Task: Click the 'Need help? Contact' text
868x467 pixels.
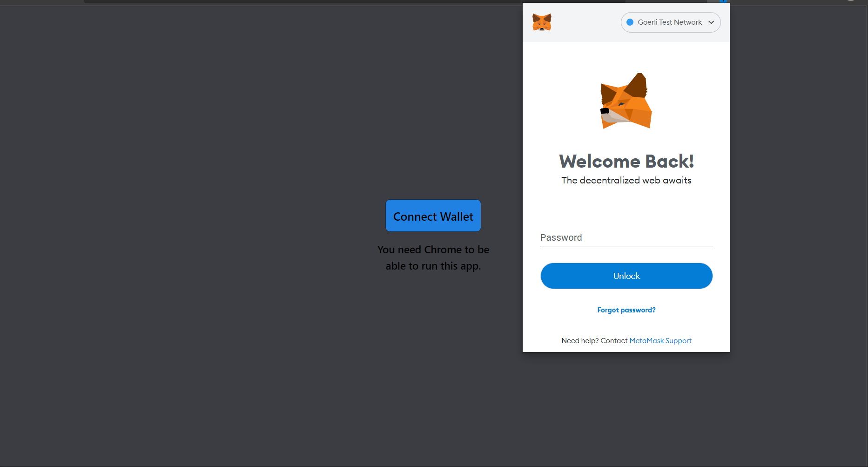Action: (x=594, y=341)
